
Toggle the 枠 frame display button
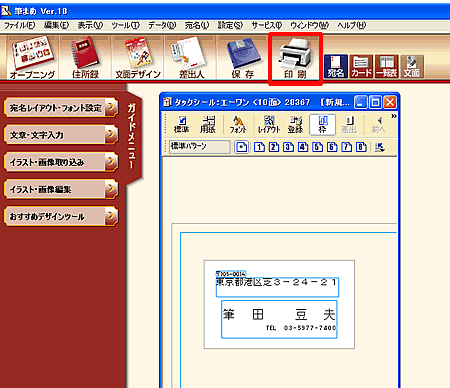click(x=322, y=125)
